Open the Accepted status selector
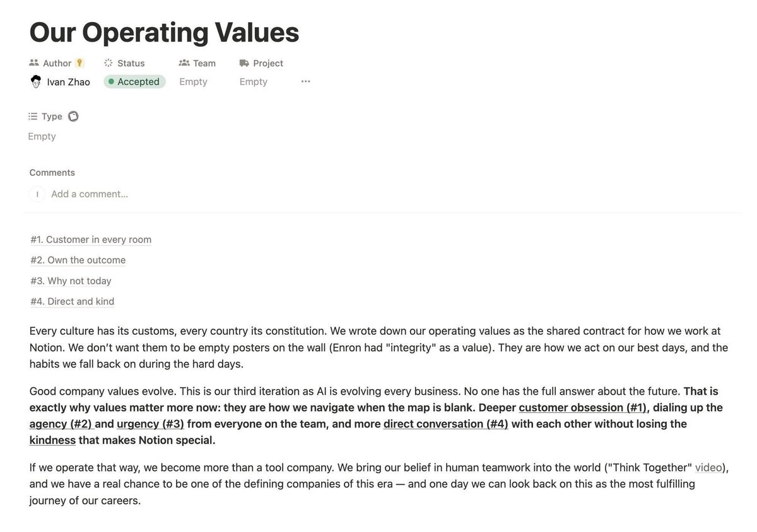 pos(134,82)
